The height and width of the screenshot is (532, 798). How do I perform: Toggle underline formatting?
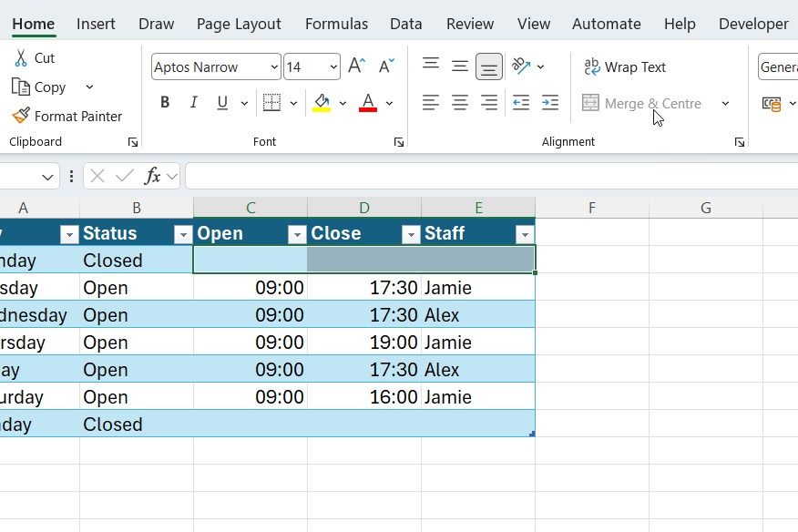[x=222, y=103]
